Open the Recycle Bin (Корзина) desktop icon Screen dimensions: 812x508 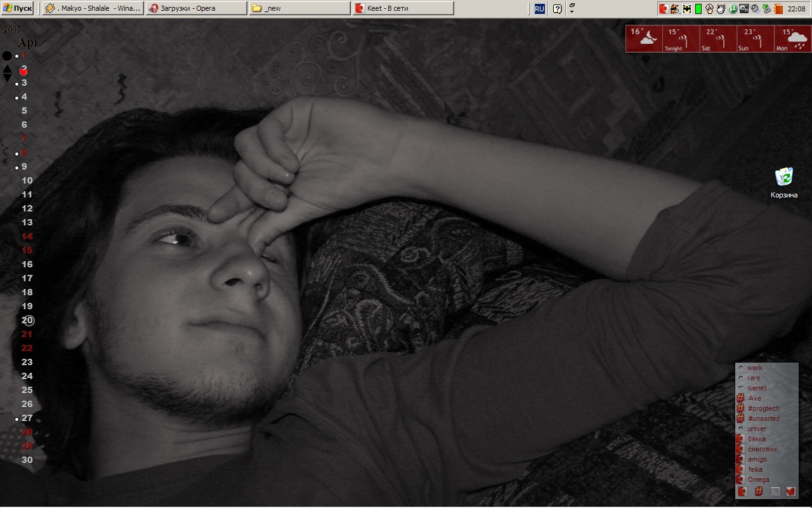(x=784, y=177)
